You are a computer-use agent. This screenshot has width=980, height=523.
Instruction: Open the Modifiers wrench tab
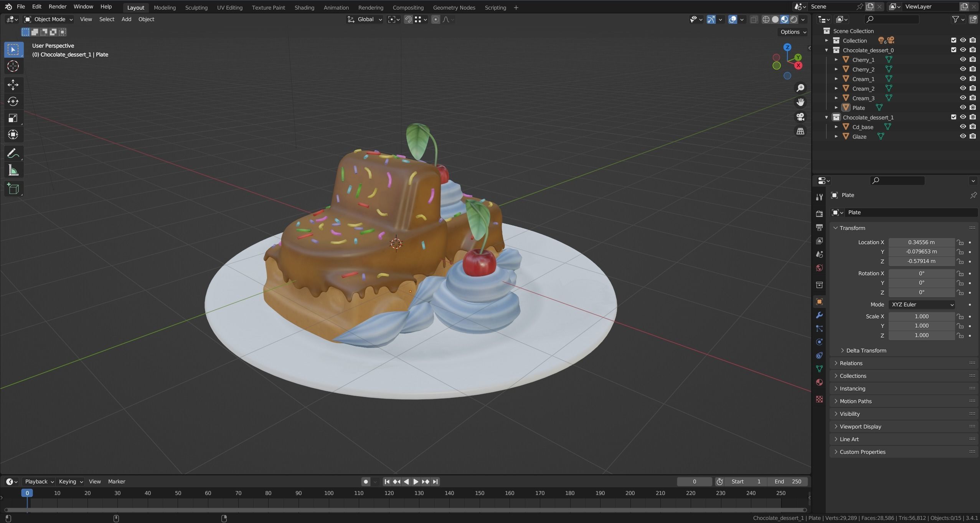[819, 315]
